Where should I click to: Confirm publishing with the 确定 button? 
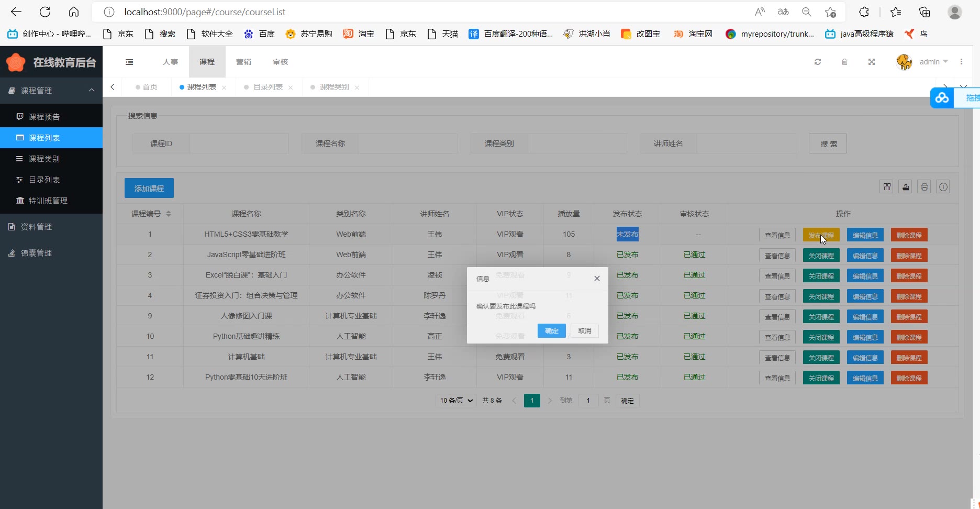click(x=551, y=331)
